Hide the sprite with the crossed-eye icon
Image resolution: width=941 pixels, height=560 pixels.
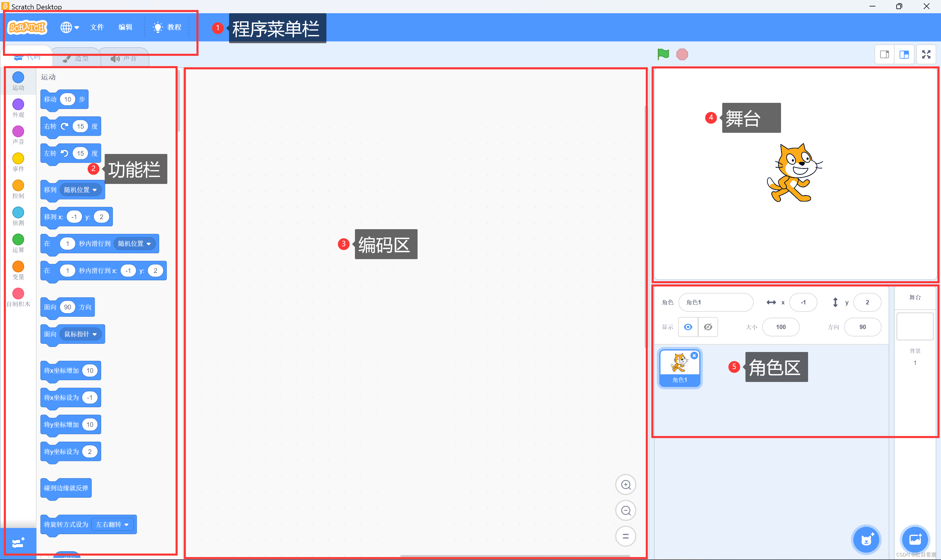coord(708,327)
